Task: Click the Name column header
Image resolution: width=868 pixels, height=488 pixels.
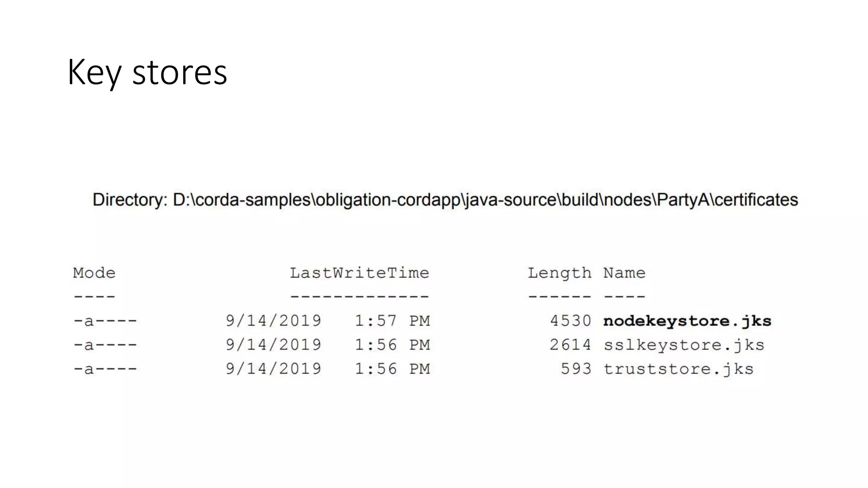Action: point(624,273)
